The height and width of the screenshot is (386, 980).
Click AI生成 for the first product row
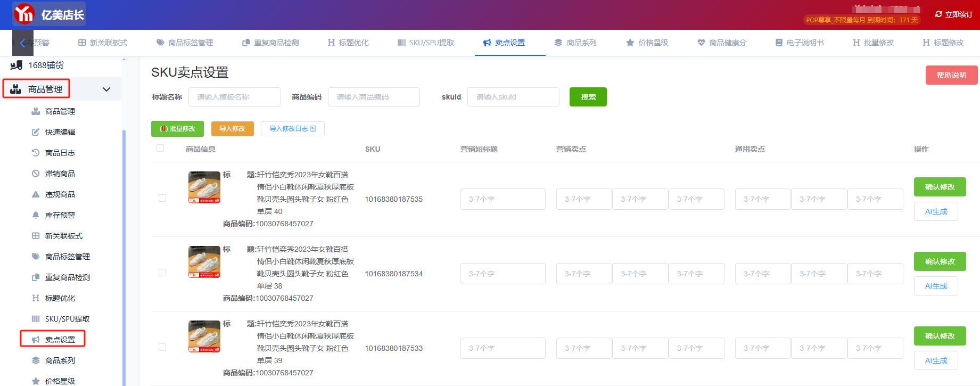click(936, 211)
